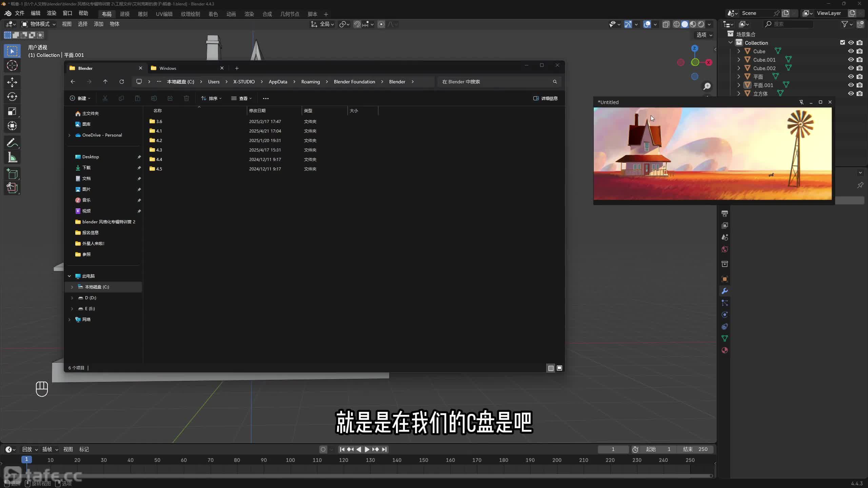Screen dimensions: 868x488
Task: Click the viewport zoom magnifier icon
Action: (707, 86)
